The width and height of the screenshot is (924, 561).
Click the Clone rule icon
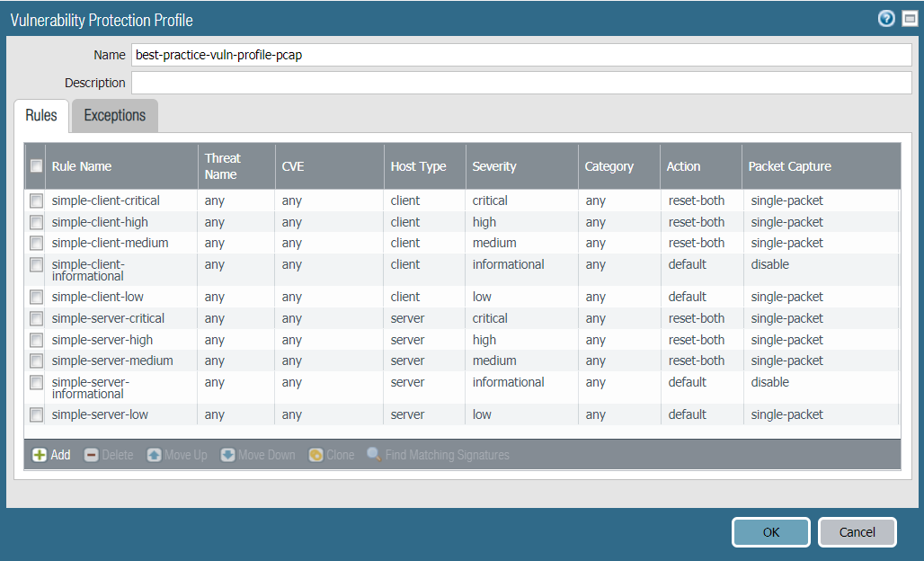point(315,455)
